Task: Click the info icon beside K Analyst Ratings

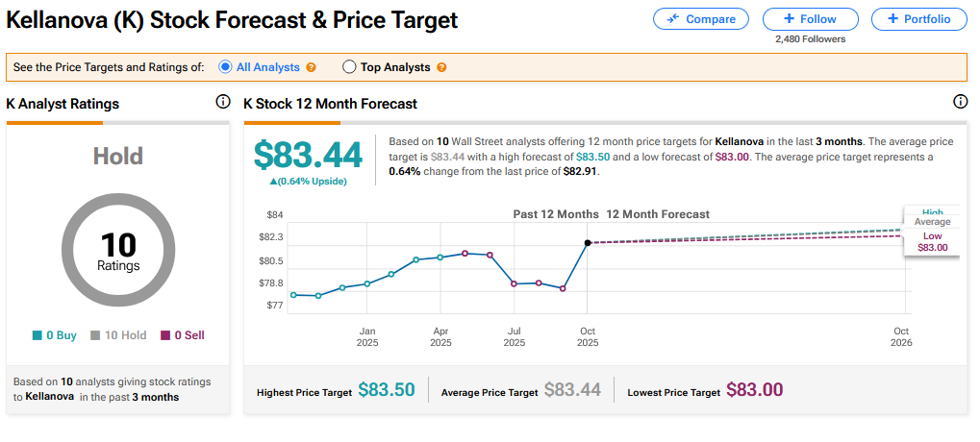Action: point(223,102)
